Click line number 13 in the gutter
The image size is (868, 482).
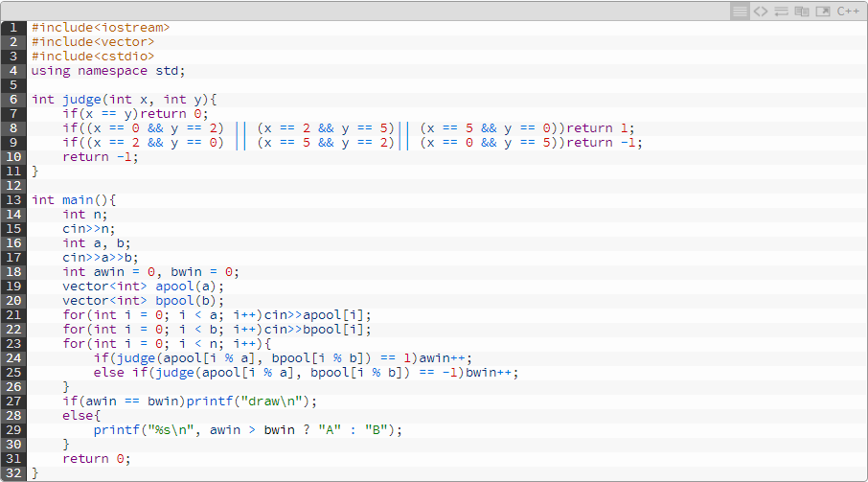[x=13, y=200]
